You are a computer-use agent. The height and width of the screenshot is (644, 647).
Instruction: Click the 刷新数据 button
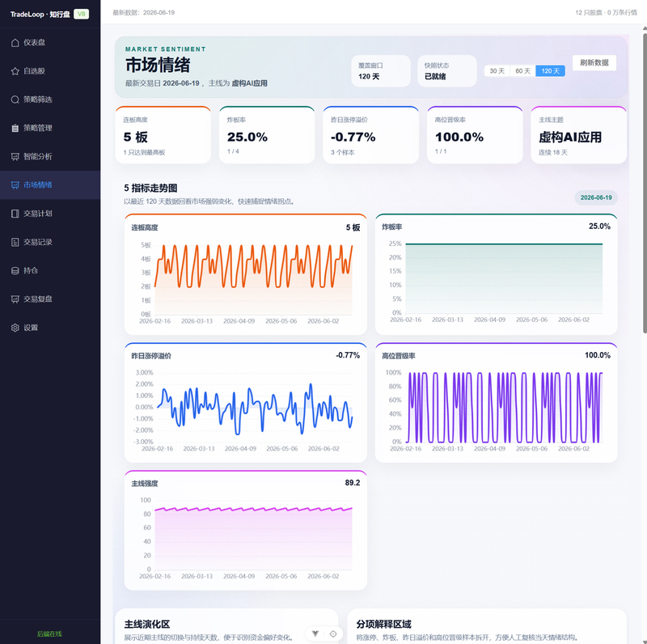pyautogui.click(x=594, y=63)
